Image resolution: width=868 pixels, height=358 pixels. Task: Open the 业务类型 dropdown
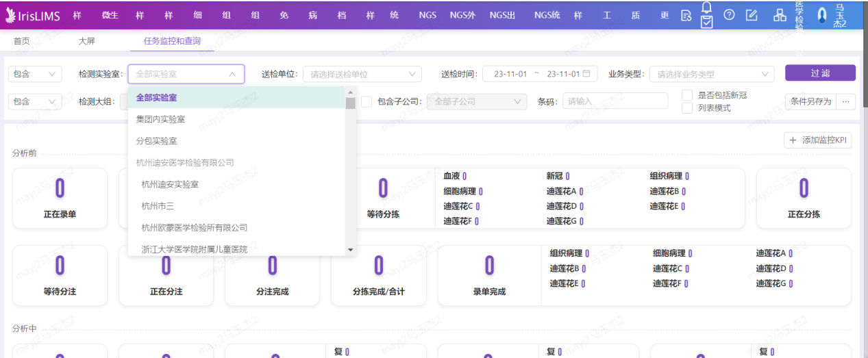point(712,74)
